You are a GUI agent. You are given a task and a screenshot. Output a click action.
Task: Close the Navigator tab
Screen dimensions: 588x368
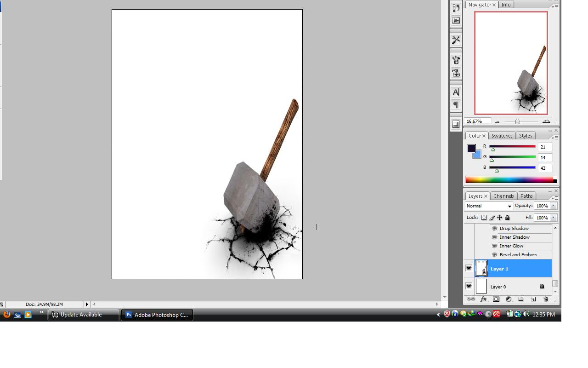(494, 5)
